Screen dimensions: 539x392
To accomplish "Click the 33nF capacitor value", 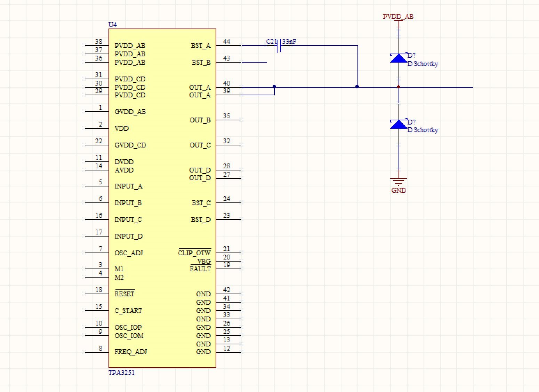I will (x=289, y=41).
